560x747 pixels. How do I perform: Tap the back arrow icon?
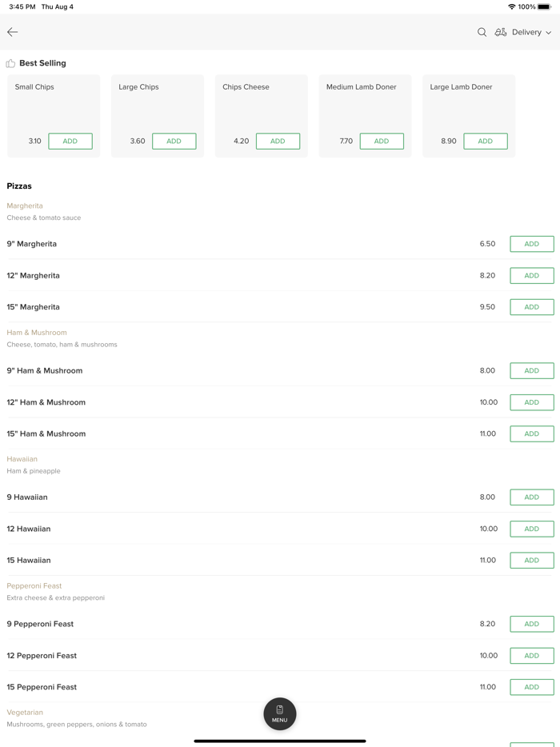pos(12,32)
